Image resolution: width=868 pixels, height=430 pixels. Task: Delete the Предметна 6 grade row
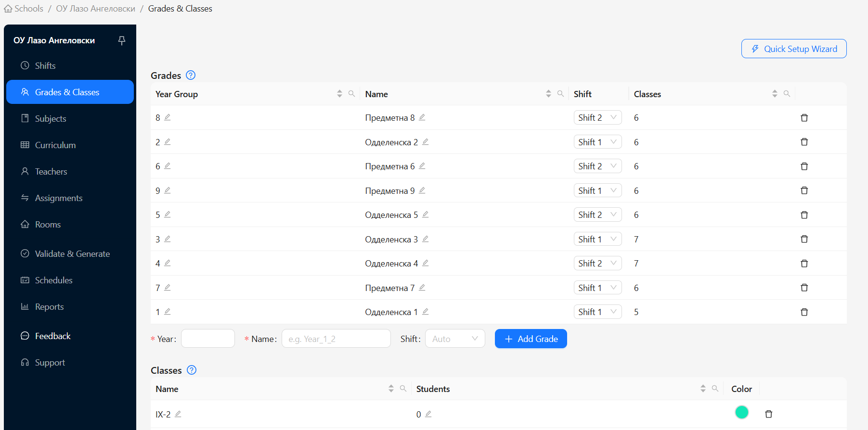point(804,166)
